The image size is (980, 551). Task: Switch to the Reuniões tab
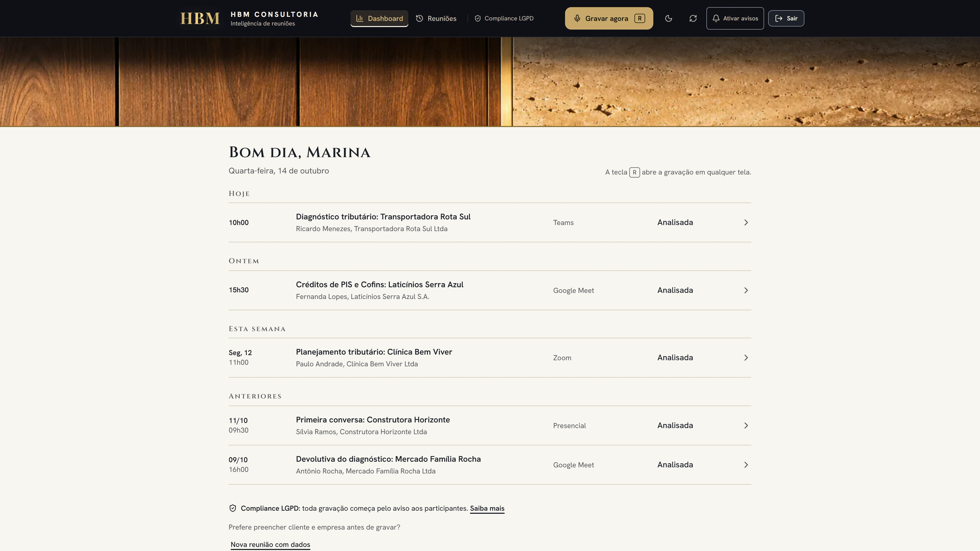point(436,18)
